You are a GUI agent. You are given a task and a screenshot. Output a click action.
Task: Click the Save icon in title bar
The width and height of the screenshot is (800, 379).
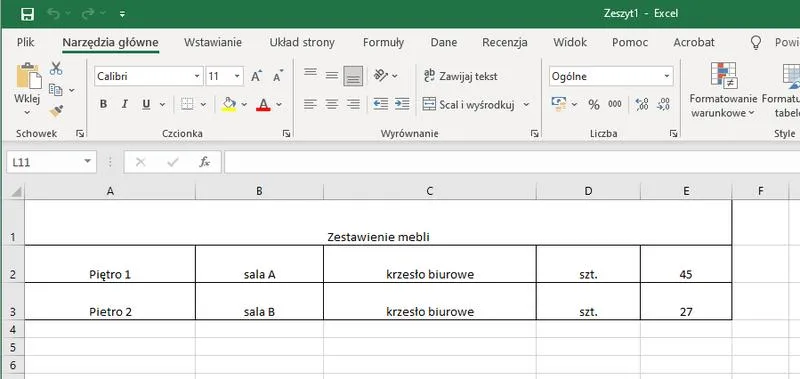click(x=27, y=14)
